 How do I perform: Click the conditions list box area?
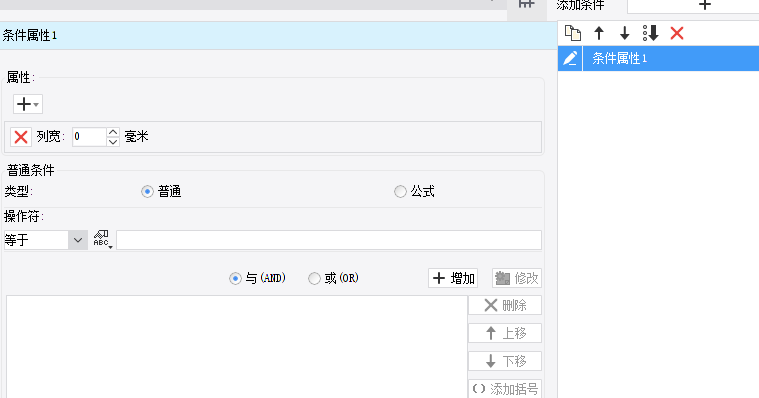point(237,347)
